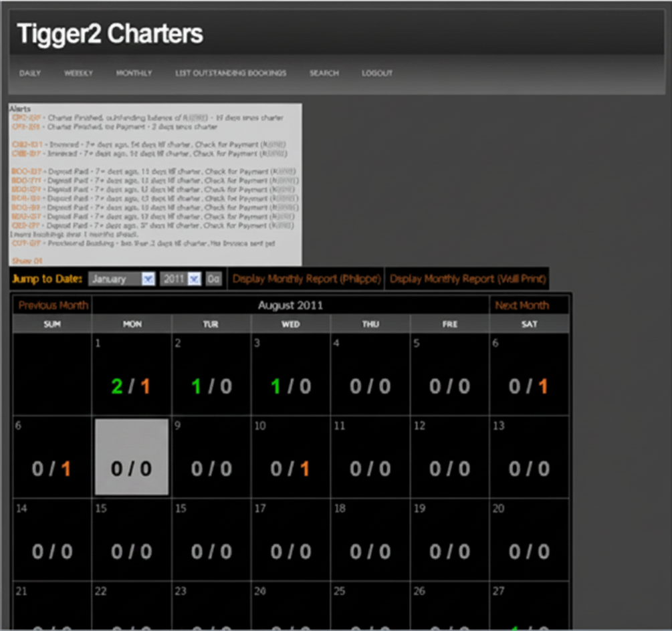The image size is (672, 631).
Task: Expand the year dropdown showing 2011
Action: 181,279
